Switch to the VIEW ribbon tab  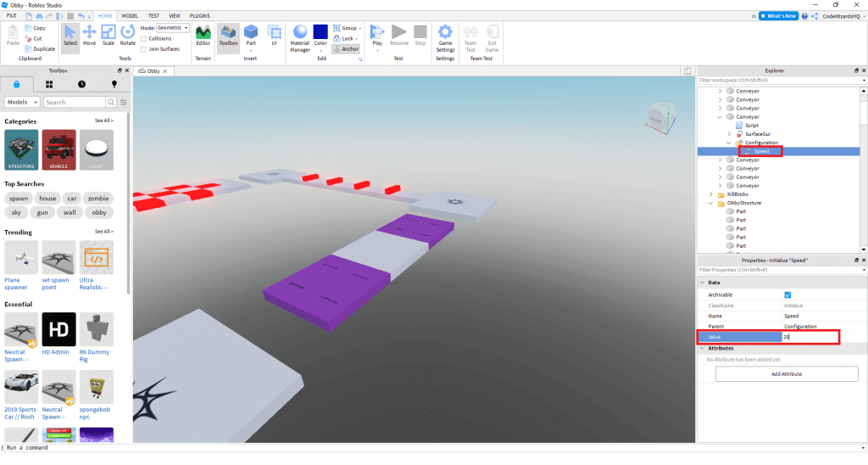[x=175, y=16]
